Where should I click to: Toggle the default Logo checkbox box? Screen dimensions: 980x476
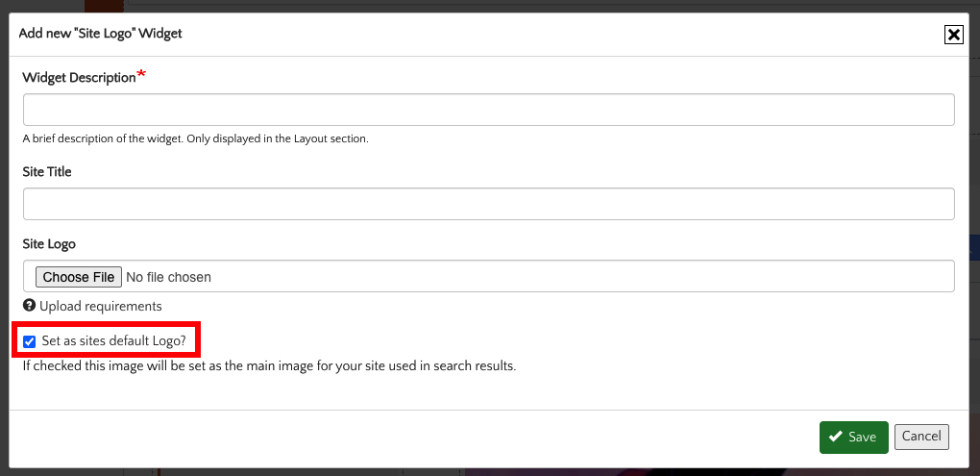pyautogui.click(x=30, y=341)
